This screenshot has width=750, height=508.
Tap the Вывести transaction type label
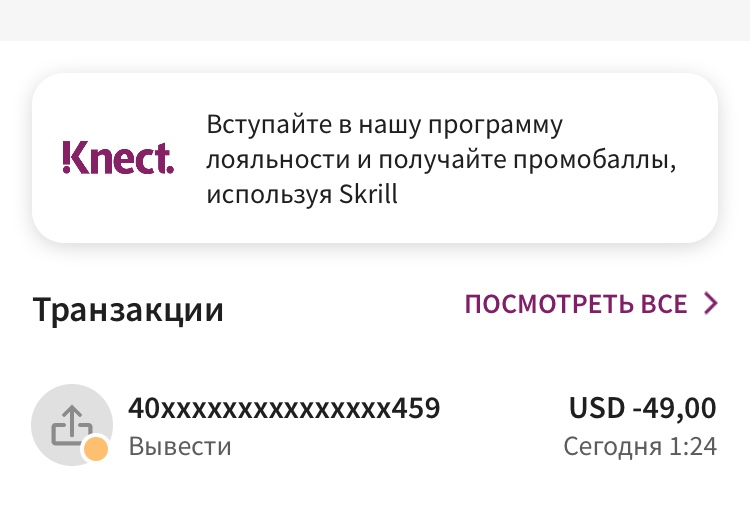[180, 446]
